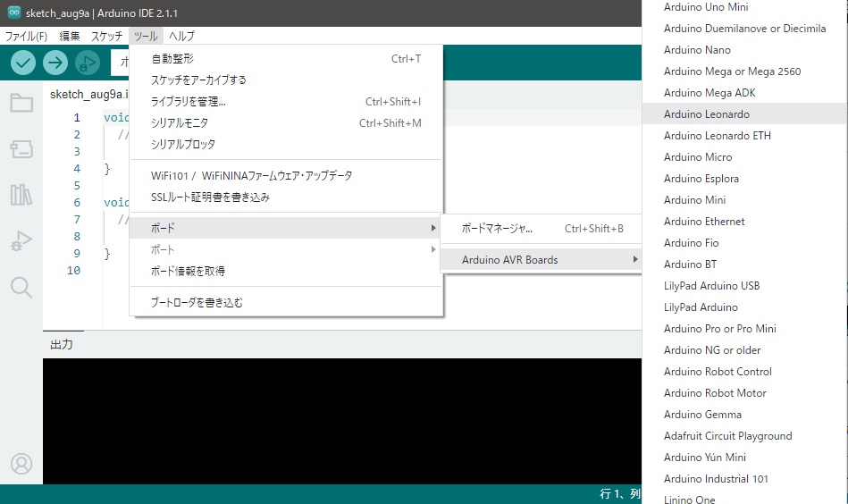Select Arduino Gemma board
848x504 pixels.
tap(744, 415)
